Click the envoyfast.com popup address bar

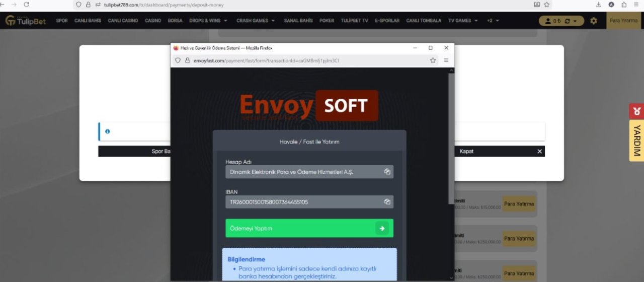click(306, 60)
